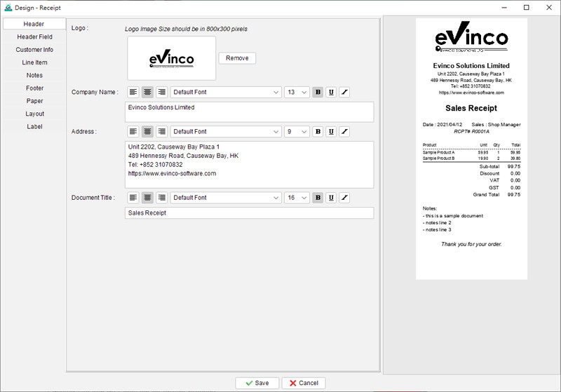The image size is (561, 392).
Task: Click 'Sales Receipt' heading in preview
Action: [x=471, y=108]
